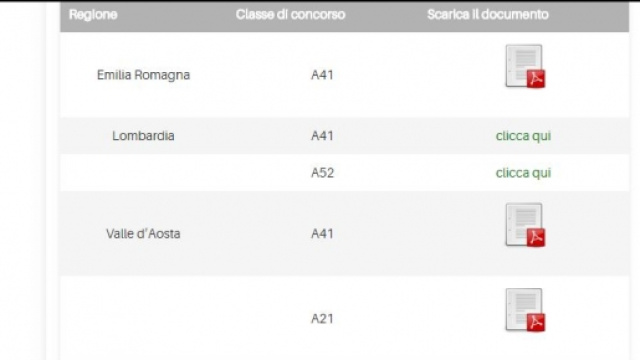Click the 'Valle d'Aosta' region cell

point(143,234)
